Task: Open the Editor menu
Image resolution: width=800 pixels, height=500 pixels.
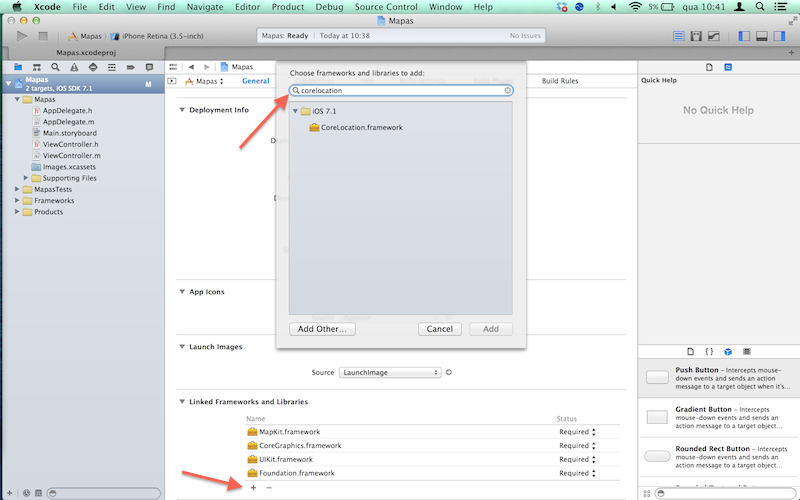Action: point(247,7)
